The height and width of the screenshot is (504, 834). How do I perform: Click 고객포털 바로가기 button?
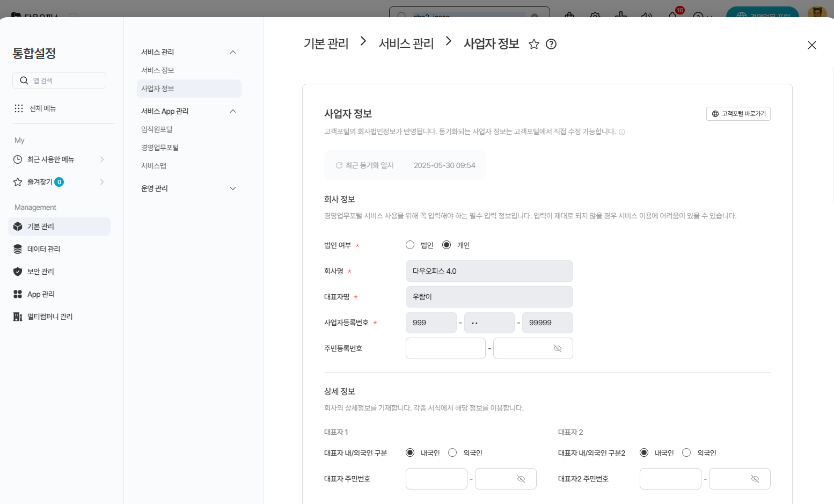click(738, 114)
